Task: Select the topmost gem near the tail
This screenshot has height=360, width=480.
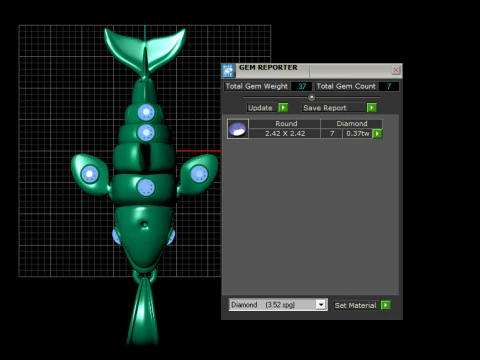Action: pos(146,112)
